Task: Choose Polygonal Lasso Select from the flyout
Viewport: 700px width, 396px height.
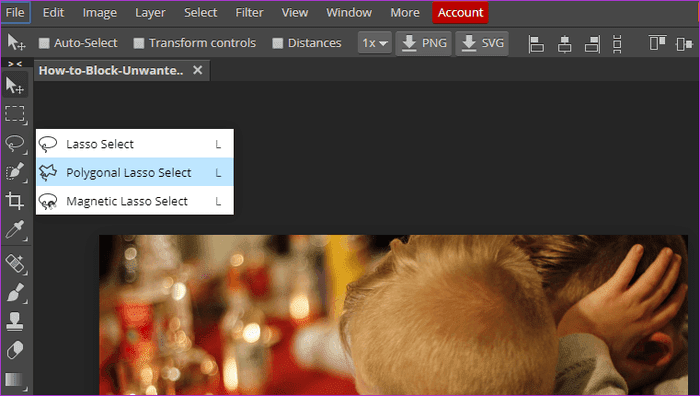Action: 135,172
